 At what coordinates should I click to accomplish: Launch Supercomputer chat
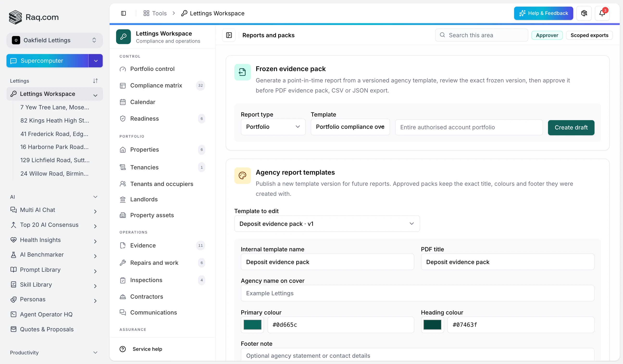pyautogui.click(x=47, y=61)
